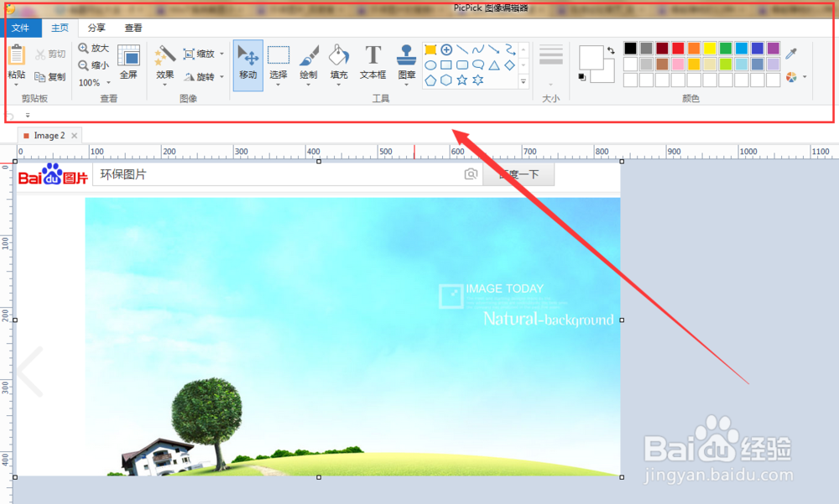
Task: Choose the purple color swatch
Action: (774, 49)
